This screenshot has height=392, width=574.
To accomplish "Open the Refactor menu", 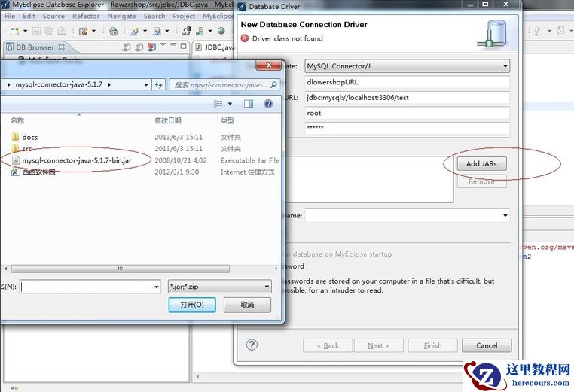I will [86, 16].
